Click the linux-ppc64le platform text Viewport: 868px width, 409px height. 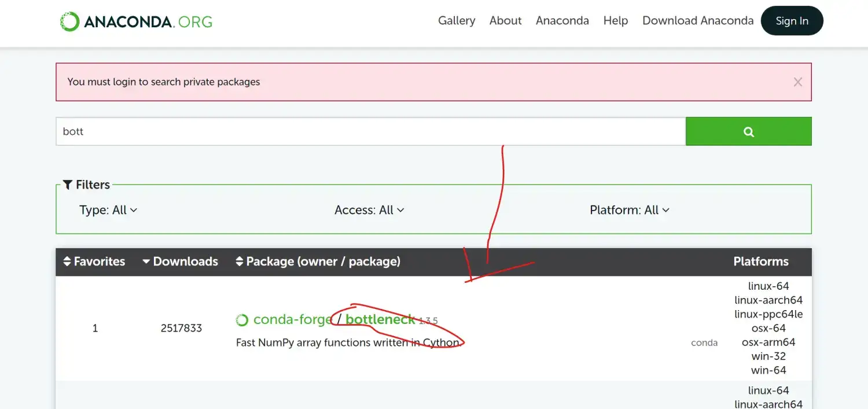[x=768, y=314]
